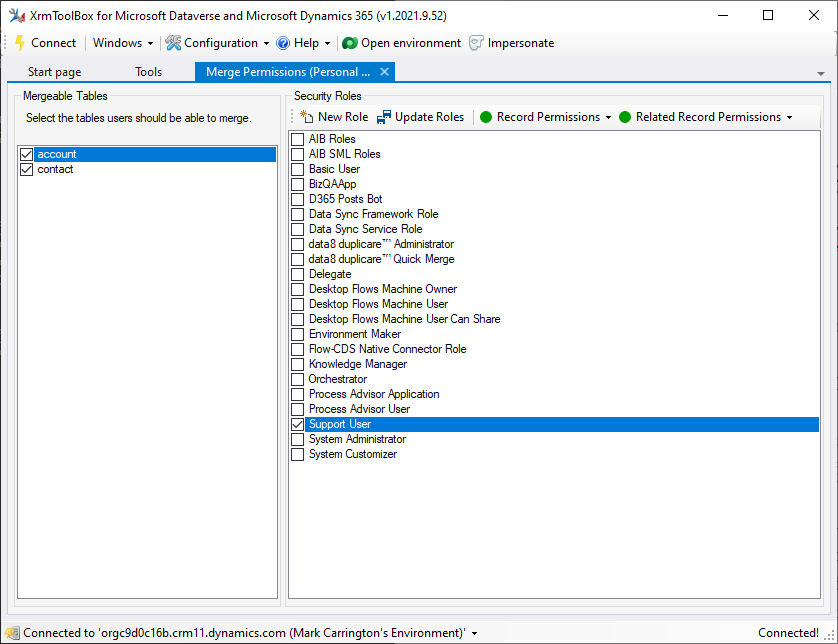The height and width of the screenshot is (644, 838).
Task: Close the Merge Permissions tab
Action: 385,71
